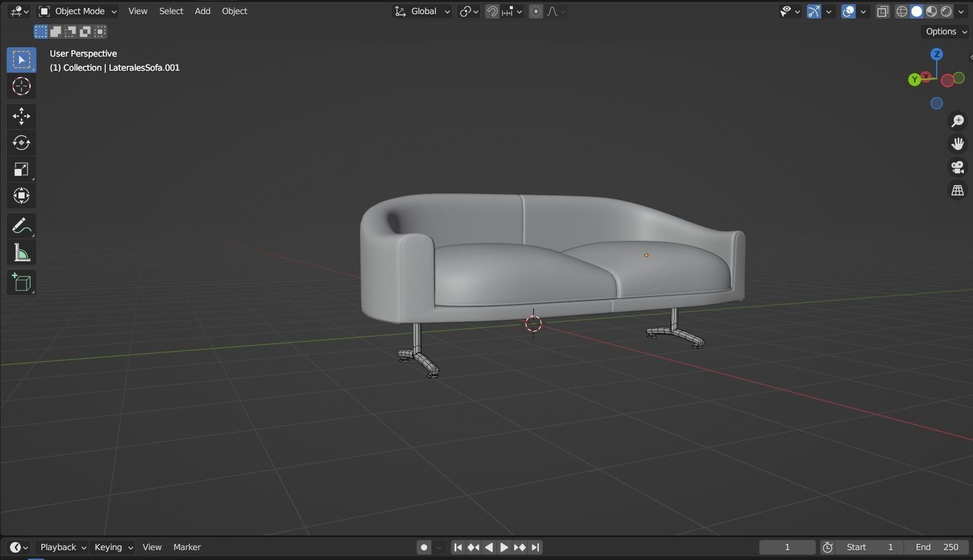This screenshot has width=973, height=560.
Task: Toggle camera view icon
Action: click(958, 167)
